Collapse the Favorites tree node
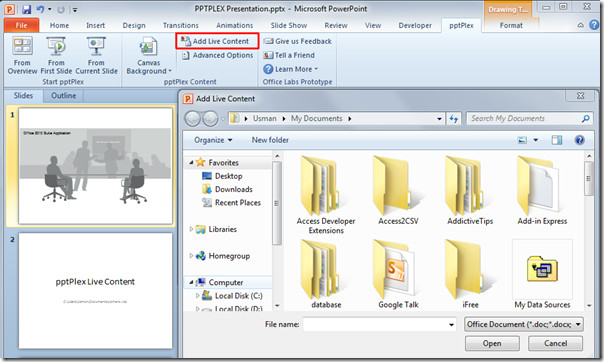The width and height of the screenshot is (604, 362). click(191, 163)
